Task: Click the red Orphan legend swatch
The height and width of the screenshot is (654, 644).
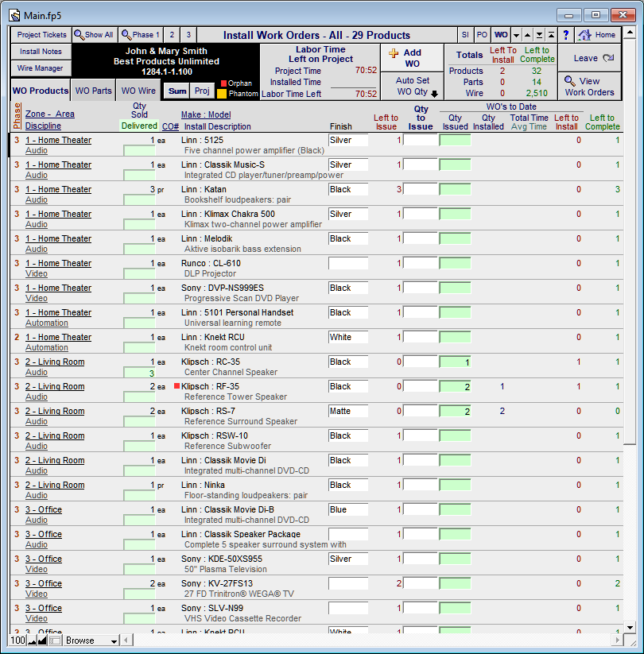Action: 223,83
